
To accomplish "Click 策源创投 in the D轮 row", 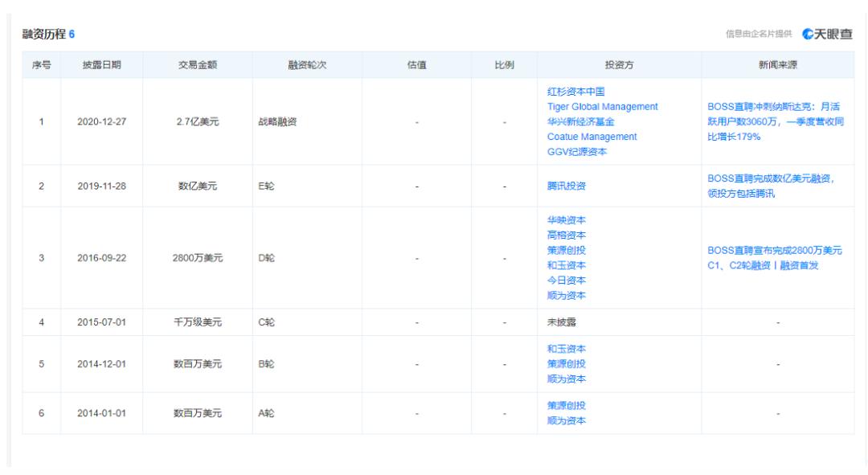I will [x=566, y=250].
